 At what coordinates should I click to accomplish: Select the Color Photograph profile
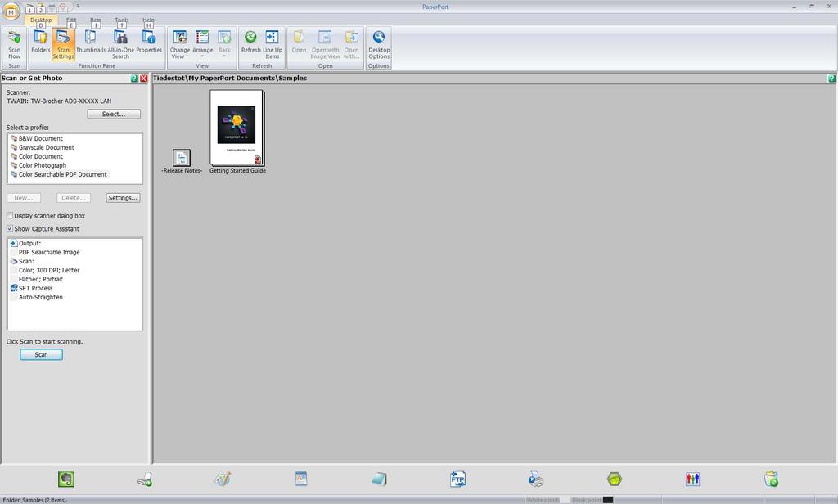[x=43, y=166]
